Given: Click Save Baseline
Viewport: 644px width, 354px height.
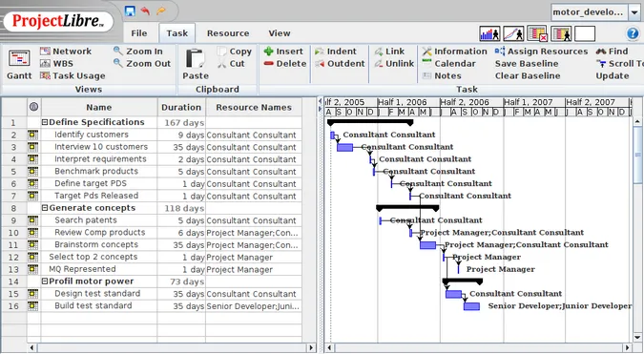Looking at the screenshot, I should click(527, 64).
